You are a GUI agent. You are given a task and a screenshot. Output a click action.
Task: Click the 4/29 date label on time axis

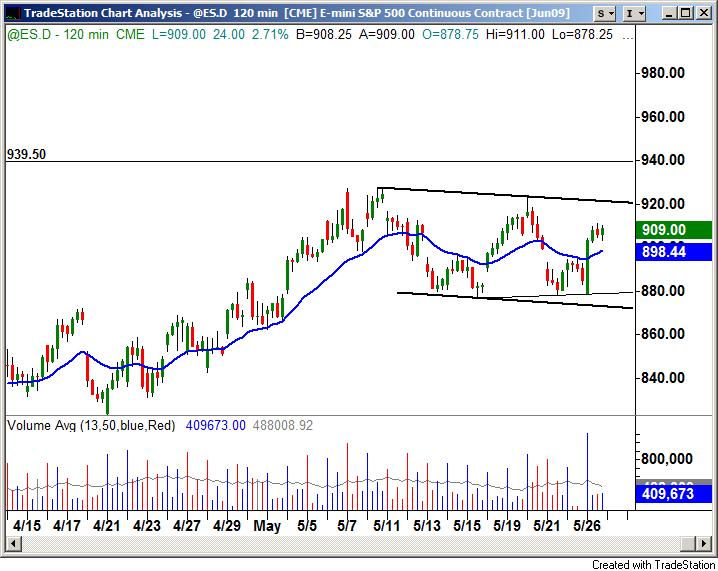[227, 526]
